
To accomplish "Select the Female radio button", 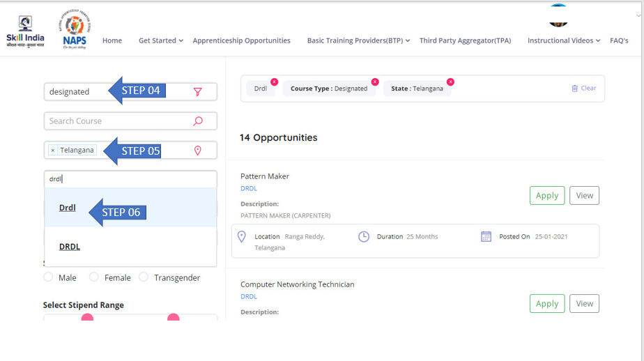I will [x=94, y=277].
